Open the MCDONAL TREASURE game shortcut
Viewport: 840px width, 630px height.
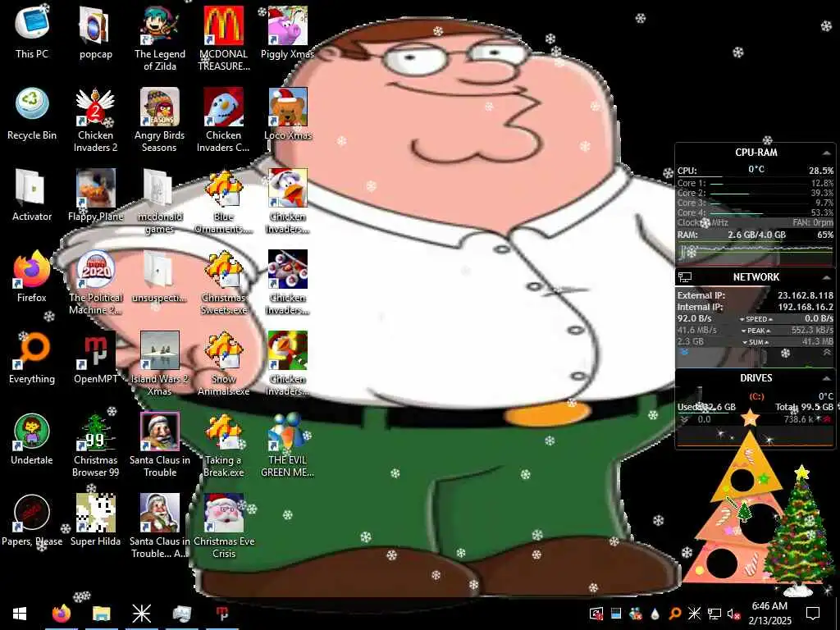click(224, 38)
